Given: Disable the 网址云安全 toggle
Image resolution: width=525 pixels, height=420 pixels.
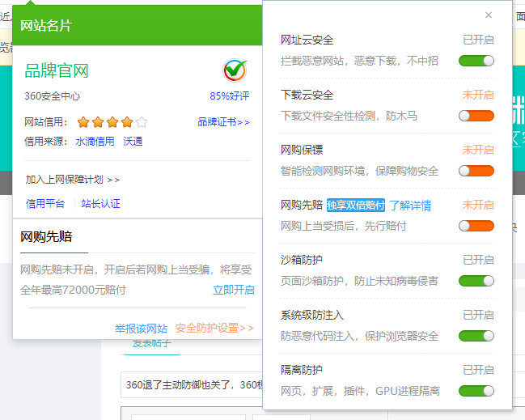Looking at the screenshot, I should (x=476, y=61).
